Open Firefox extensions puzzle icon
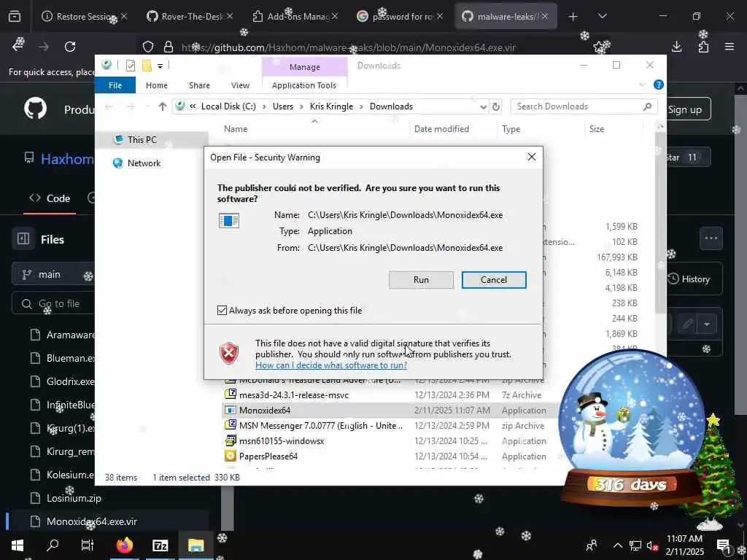This screenshot has width=747, height=560. [703, 47]
